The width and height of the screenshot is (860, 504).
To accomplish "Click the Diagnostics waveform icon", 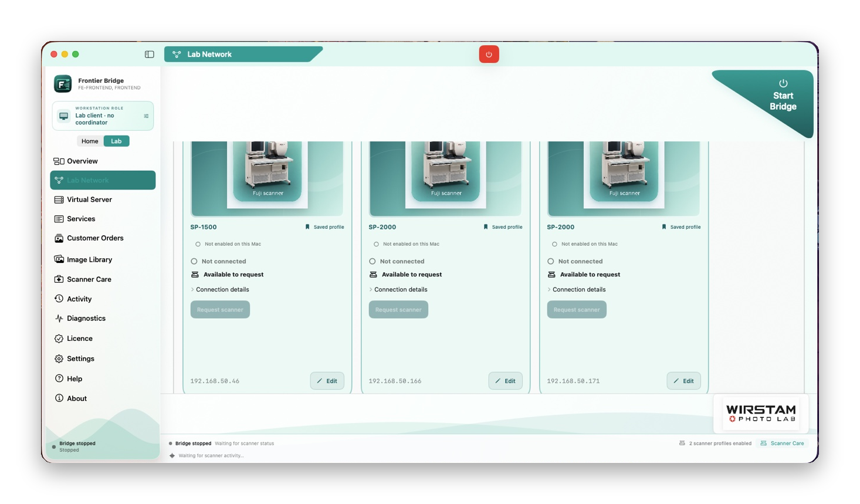I will pos(59,319).
